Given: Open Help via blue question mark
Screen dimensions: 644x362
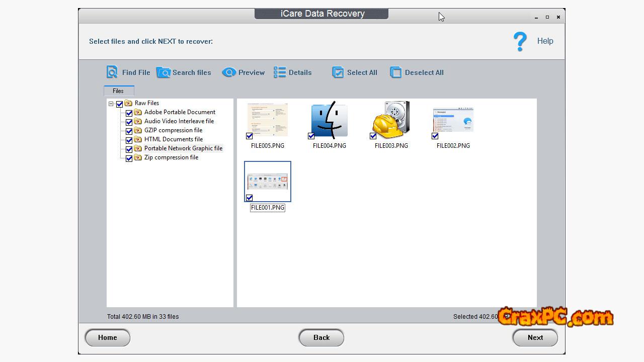Looking at the screenshot, I should tap(520, 41).
